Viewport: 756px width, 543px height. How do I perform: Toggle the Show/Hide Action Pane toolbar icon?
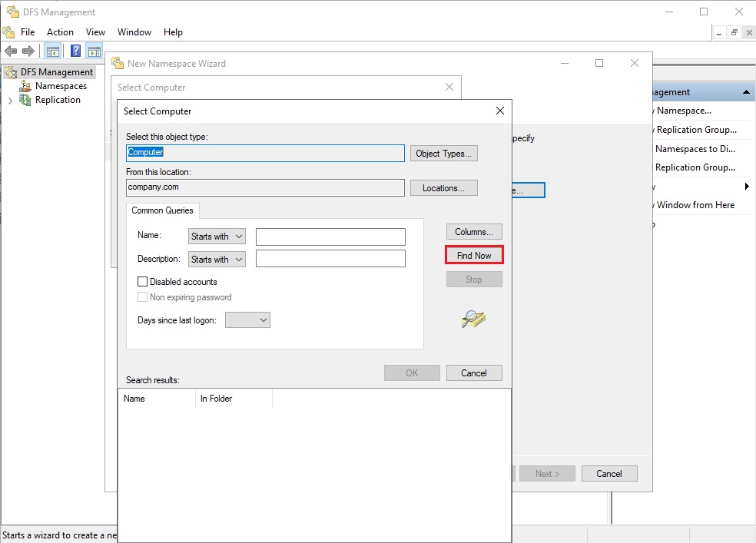(x=94, y=51)
